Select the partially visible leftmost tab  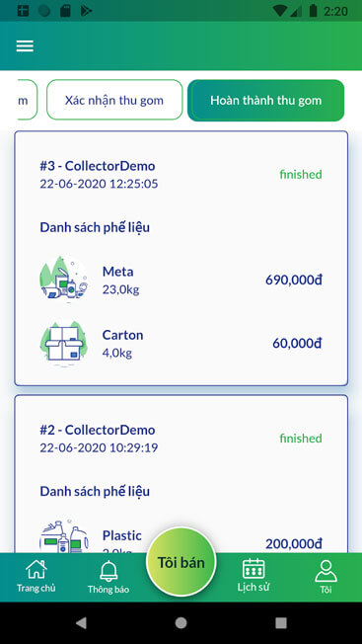point(27,100)
